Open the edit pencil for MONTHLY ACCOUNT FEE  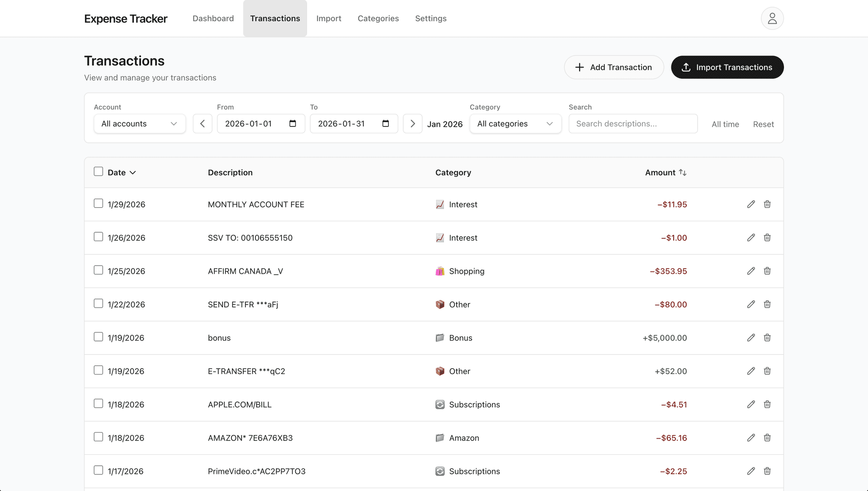pyautogui.click(x=751, y=204)
